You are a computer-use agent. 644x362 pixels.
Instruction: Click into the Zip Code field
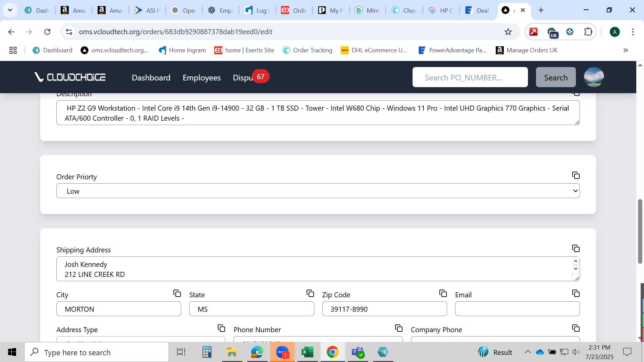pyautogui.click(x=384, y=309)
